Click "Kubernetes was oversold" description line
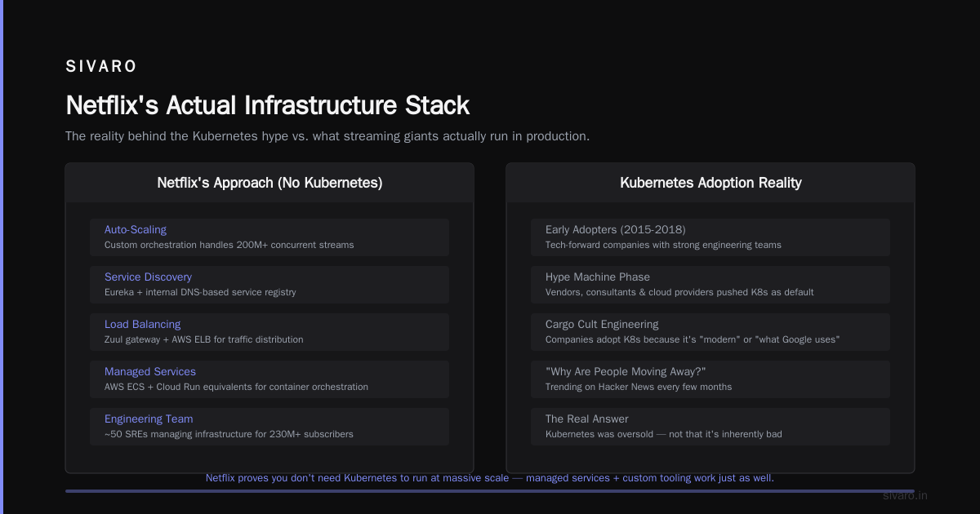Viewport: 980px width, 514px height. [x=664, y=434]
